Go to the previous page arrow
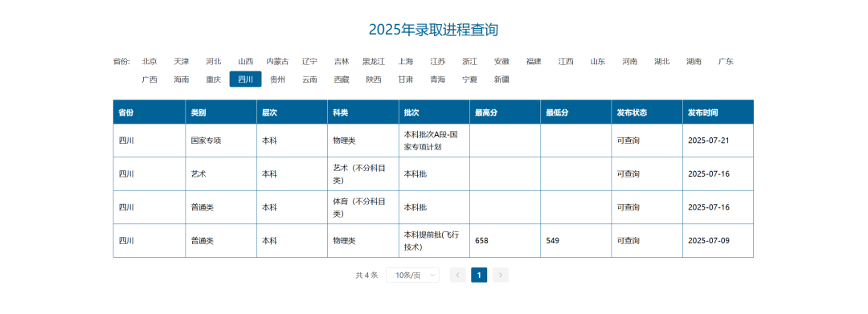 [x=458, y=275]
